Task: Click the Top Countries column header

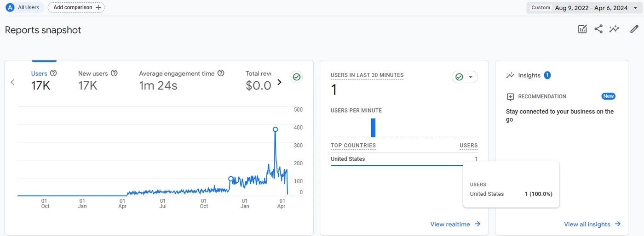Action: [x=353, y=146]
